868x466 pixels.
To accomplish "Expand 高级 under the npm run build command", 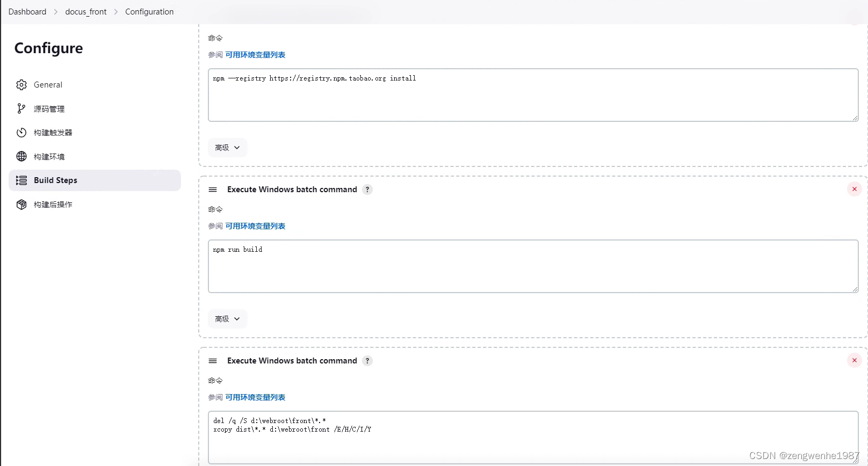I will [227, 319].
